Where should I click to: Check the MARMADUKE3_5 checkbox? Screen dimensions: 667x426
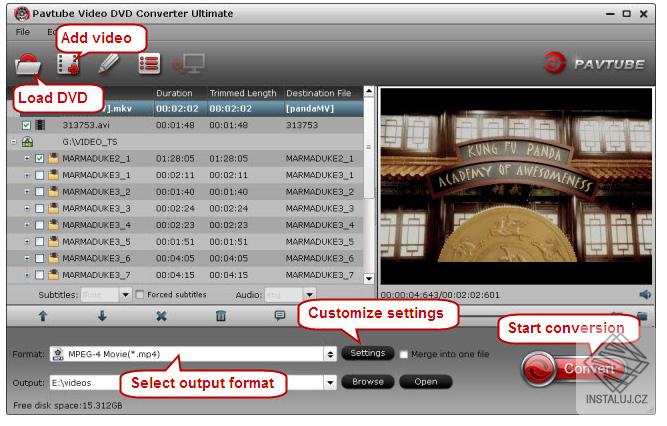tap(40, 242)
